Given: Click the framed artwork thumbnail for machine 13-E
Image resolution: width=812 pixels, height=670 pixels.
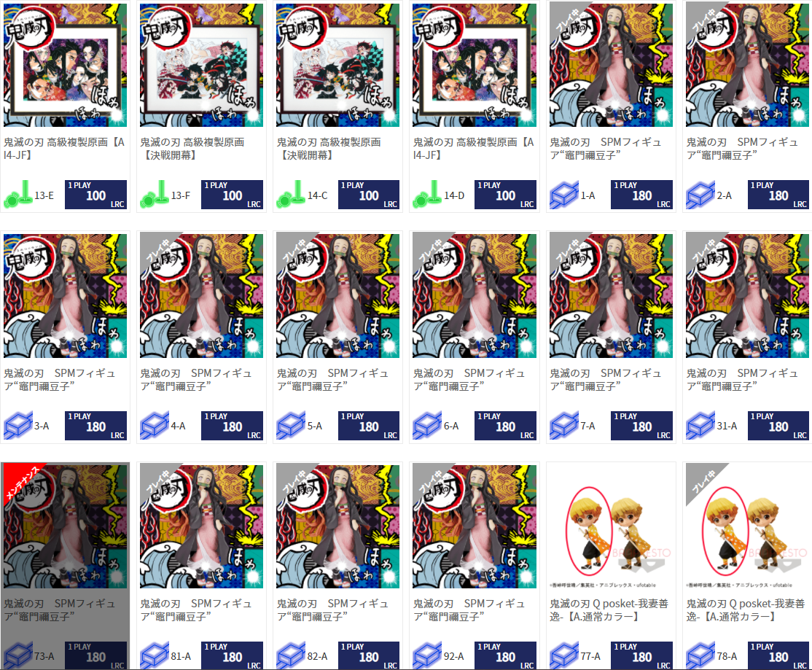Looking at the screenshot, I should pyautogui.click(x=66, y=65).
